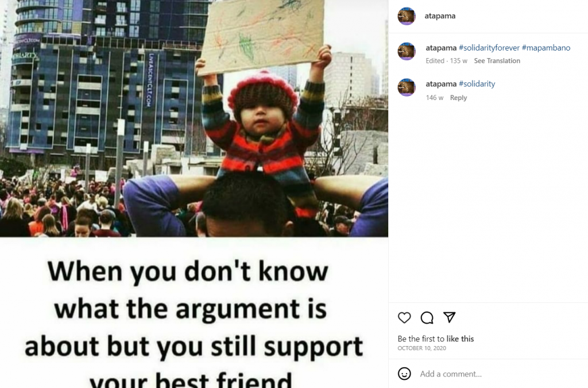Open the #solidarityforever hashtag
This screenshot has width=588, height=388.
(489, 48)
